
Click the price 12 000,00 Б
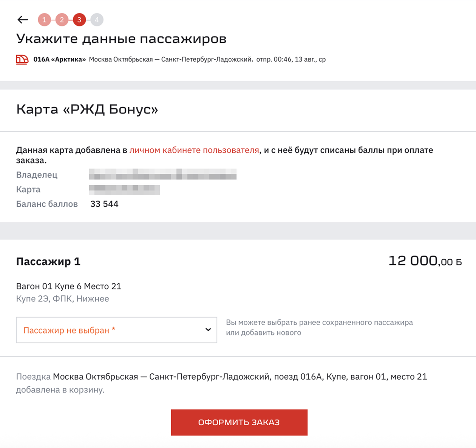click(425, 261)
